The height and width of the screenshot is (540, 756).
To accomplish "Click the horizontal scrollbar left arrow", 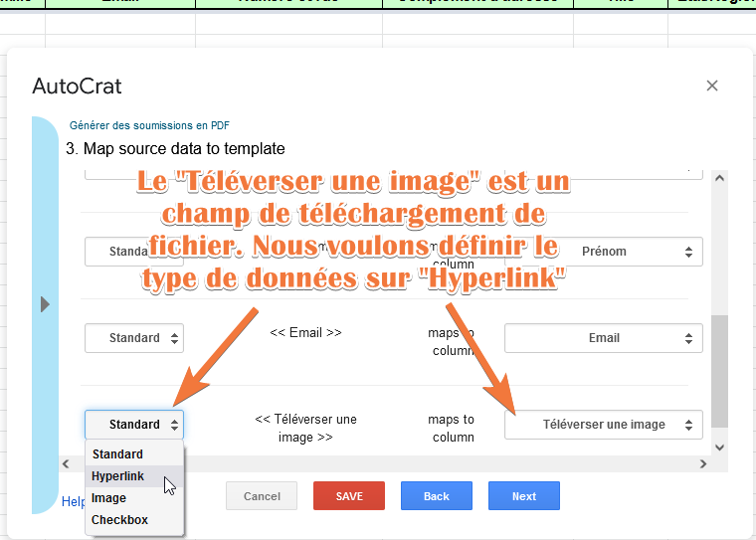I will (66, 463).
